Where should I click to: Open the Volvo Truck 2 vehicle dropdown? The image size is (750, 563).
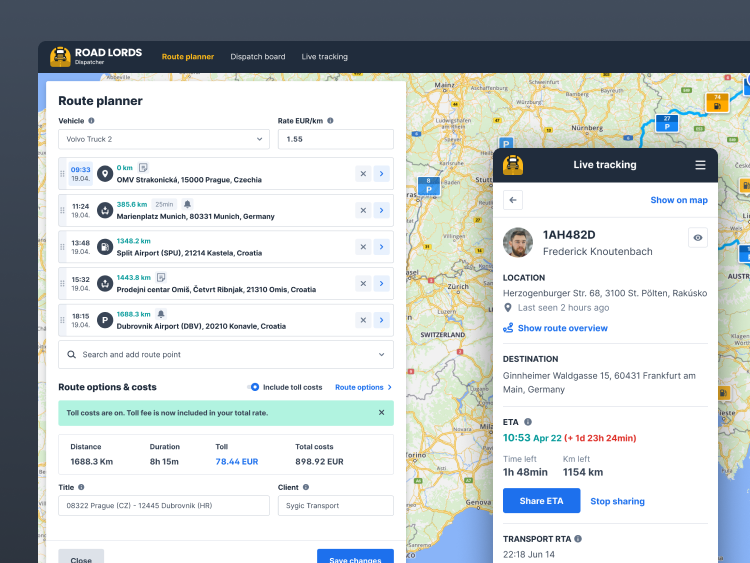point(164,139)
